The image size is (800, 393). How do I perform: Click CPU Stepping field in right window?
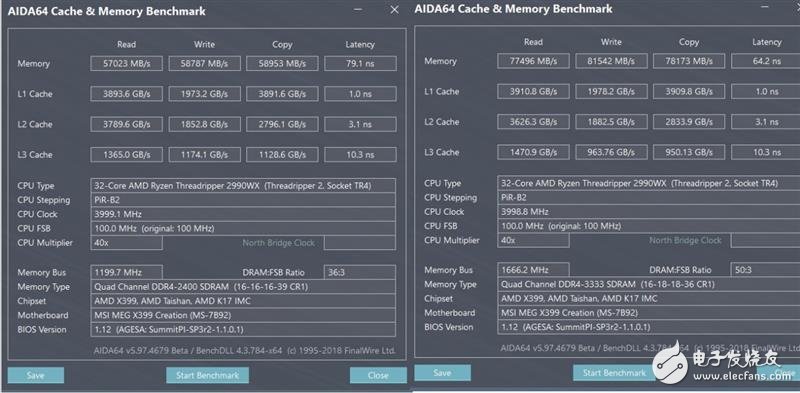click(648, 197)
